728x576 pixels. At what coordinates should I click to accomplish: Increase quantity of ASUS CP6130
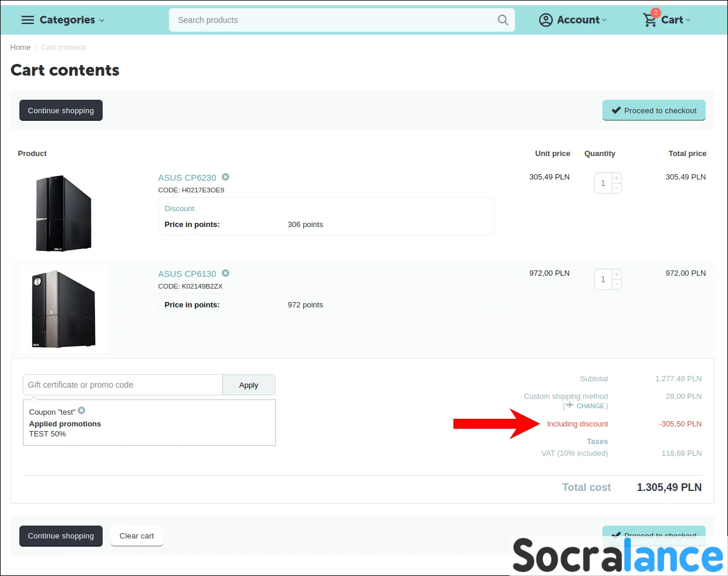click(x=617, y=274)
